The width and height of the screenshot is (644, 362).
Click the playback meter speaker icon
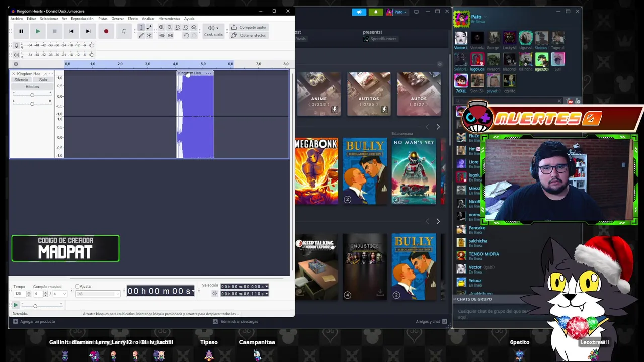pos(16,55)
